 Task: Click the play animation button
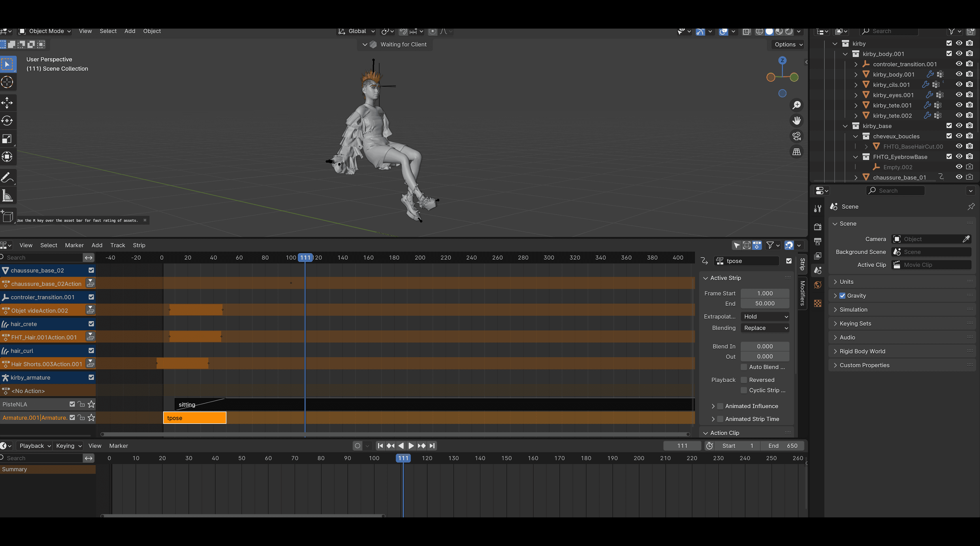click(411, 446)
